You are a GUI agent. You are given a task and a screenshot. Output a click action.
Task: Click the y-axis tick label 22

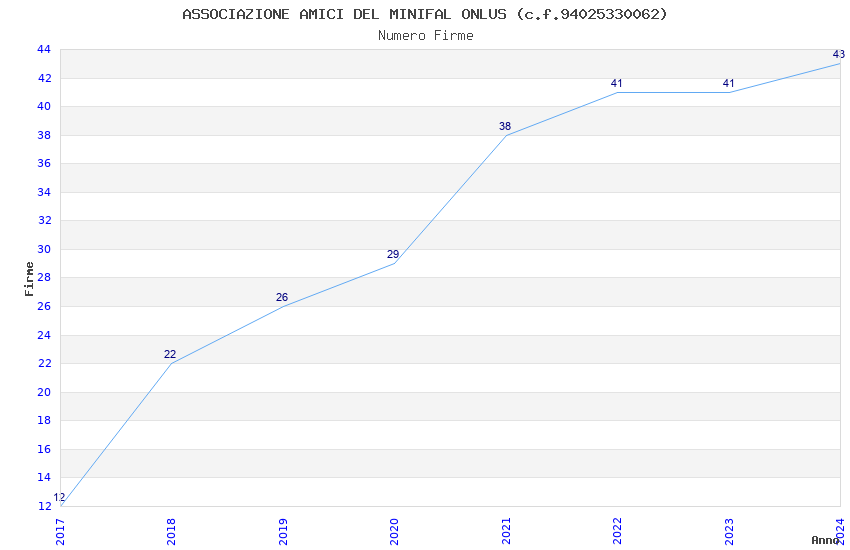coord(44,363)
